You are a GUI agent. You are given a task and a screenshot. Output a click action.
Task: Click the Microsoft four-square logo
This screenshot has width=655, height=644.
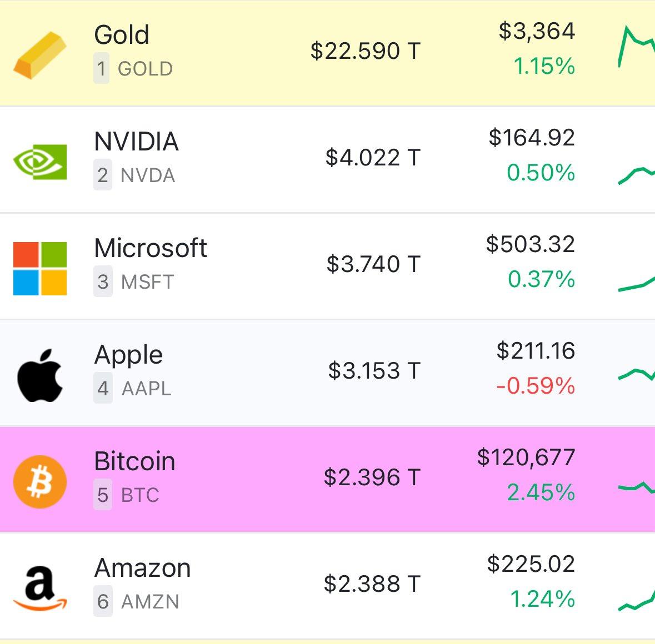pyautogui.click(x=40, y=268)
